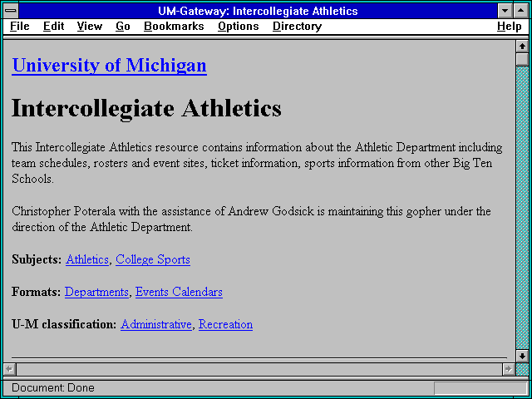Open the Options menu
The image size is (532, 399).
click(x=239, y=26)
